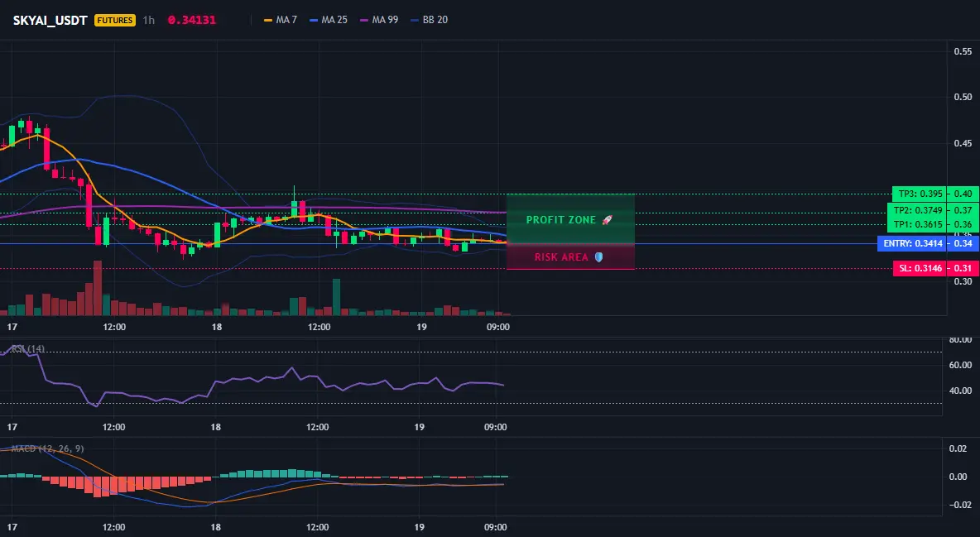Click the red SL: 0.3146 tag
Screen dimensions: 980x537
pos(920,269)
